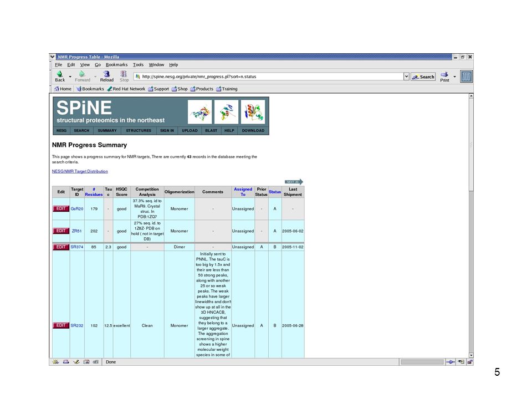Click EDIT button for SR232 row
The height and width of the screenshot is (399, 532).
[61, 325]
